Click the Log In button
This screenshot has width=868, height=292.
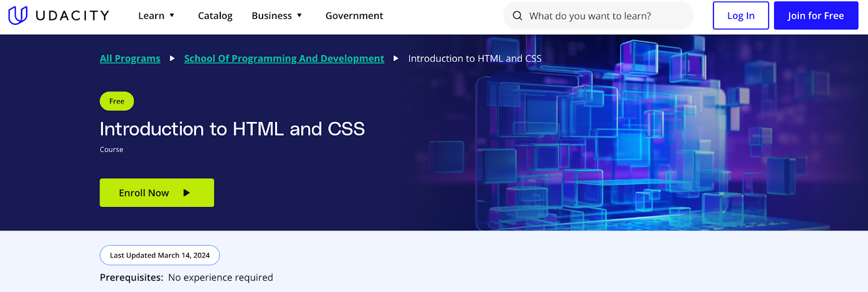coord(741,16)
